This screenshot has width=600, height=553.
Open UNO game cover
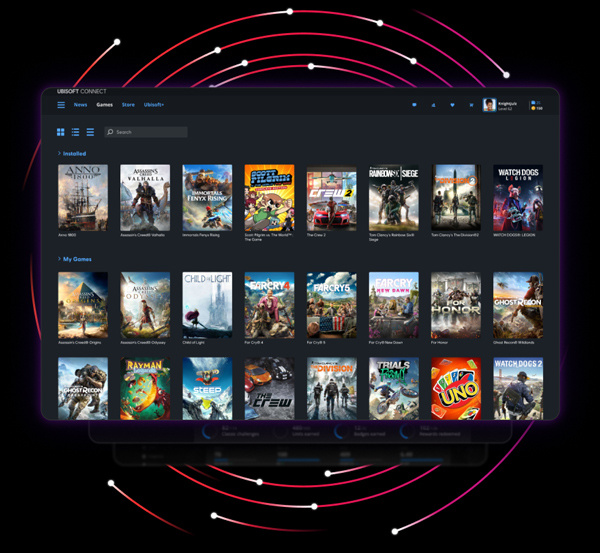(x=456, y=388)
